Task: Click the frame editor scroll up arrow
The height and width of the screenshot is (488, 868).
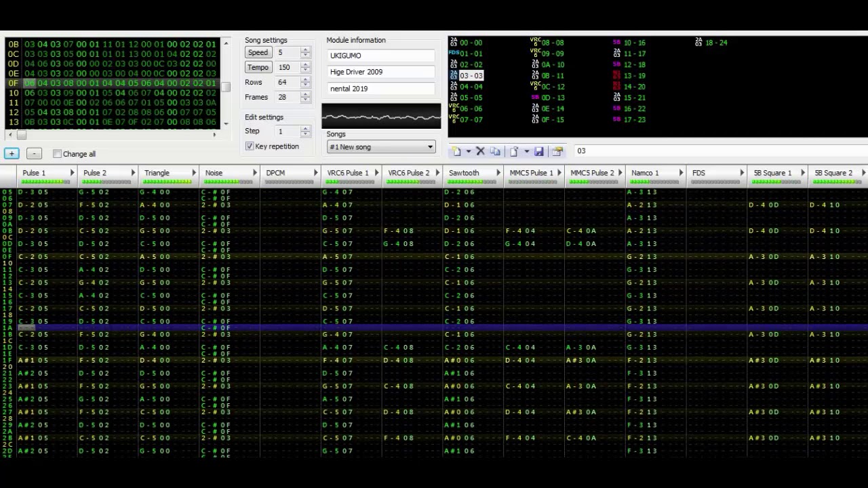Action: [226, 43]
